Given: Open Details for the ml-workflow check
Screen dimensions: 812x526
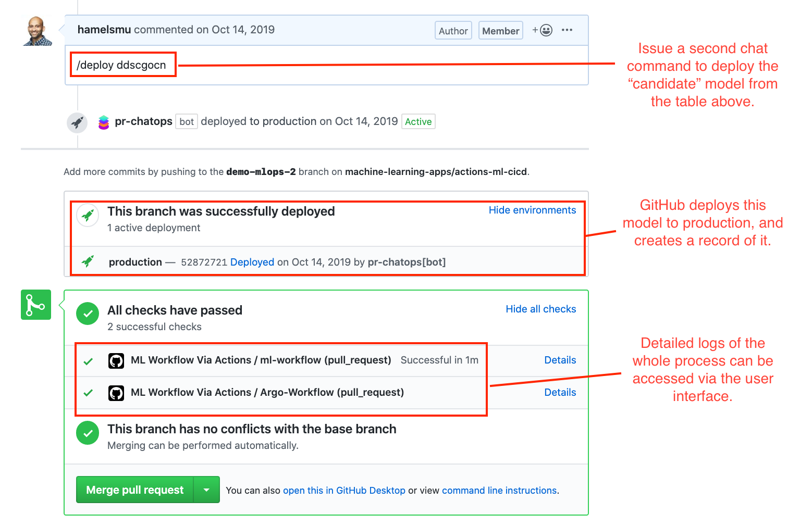Looking at the screenshot, I should click(x=560, y=360).
